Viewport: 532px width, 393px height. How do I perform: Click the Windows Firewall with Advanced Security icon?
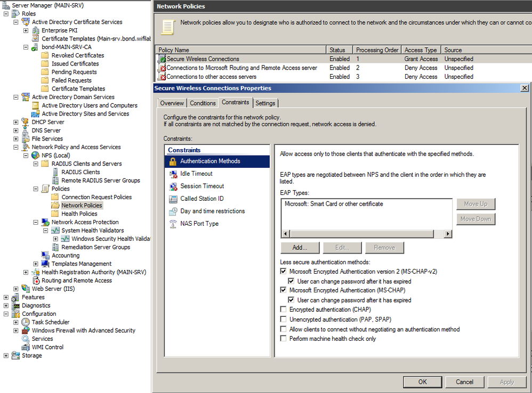point(25,330)
